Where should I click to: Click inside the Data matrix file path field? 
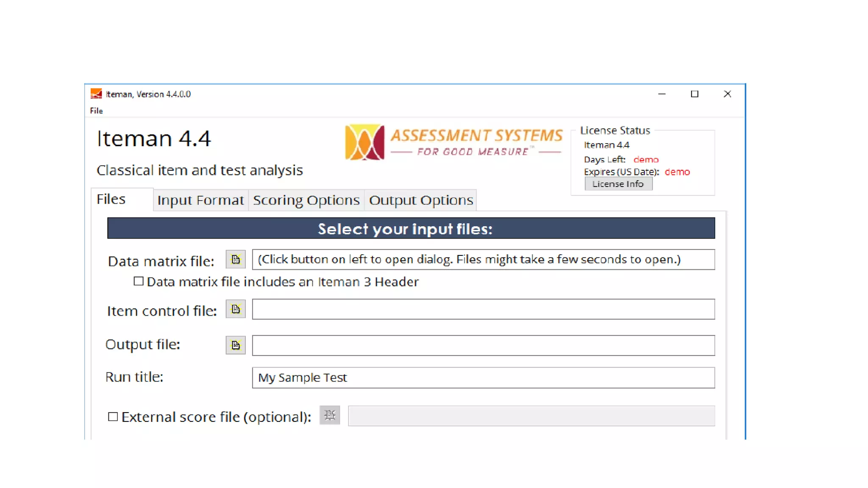(483, 259)
